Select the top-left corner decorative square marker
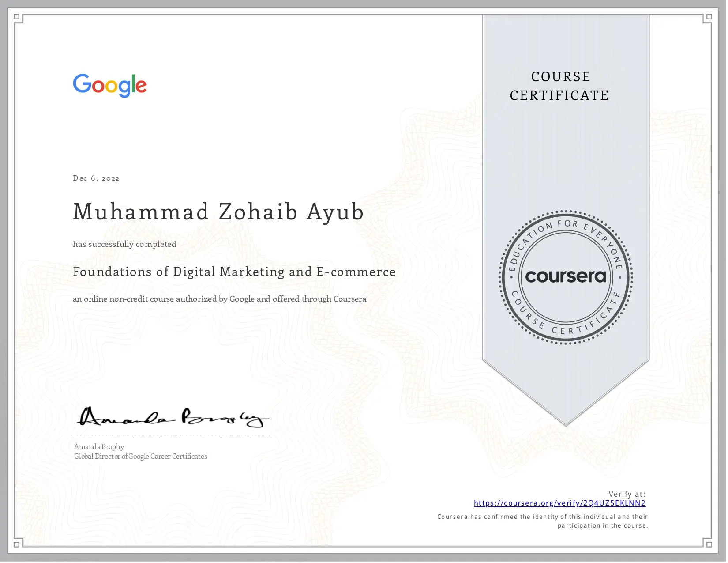This screenshot has height=563, width=728. [17, 16]
